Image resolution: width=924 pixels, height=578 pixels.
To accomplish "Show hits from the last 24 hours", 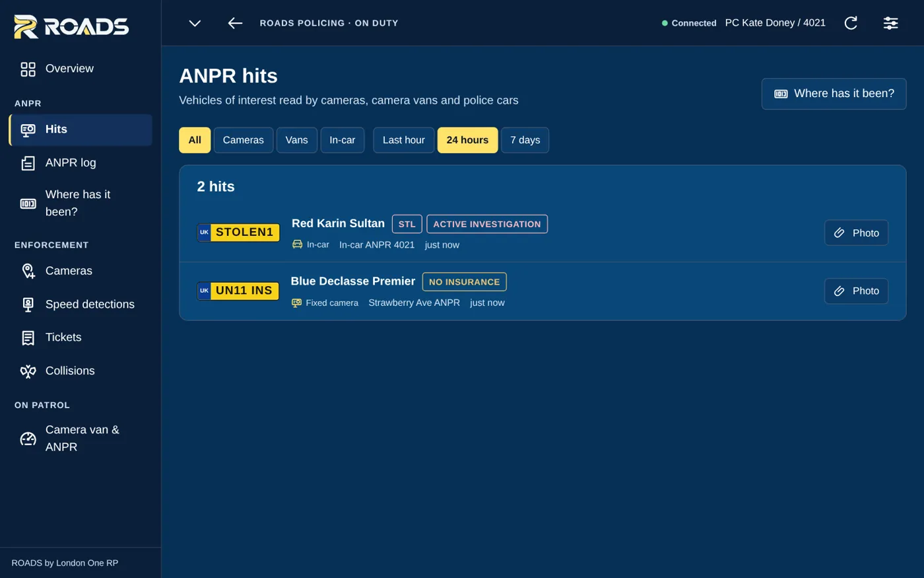I will tap(467, 140).
